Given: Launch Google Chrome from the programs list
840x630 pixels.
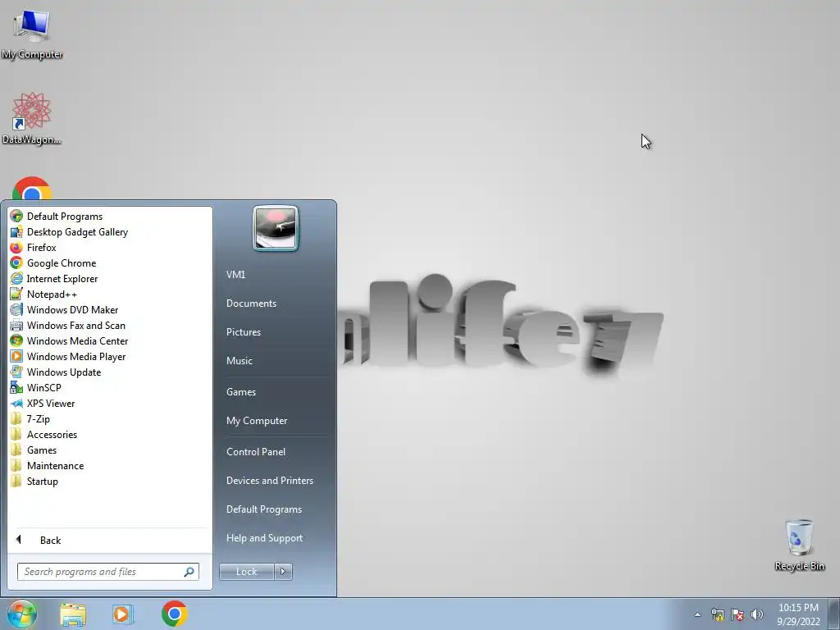Looking at the screenshot, I should 53,263.
